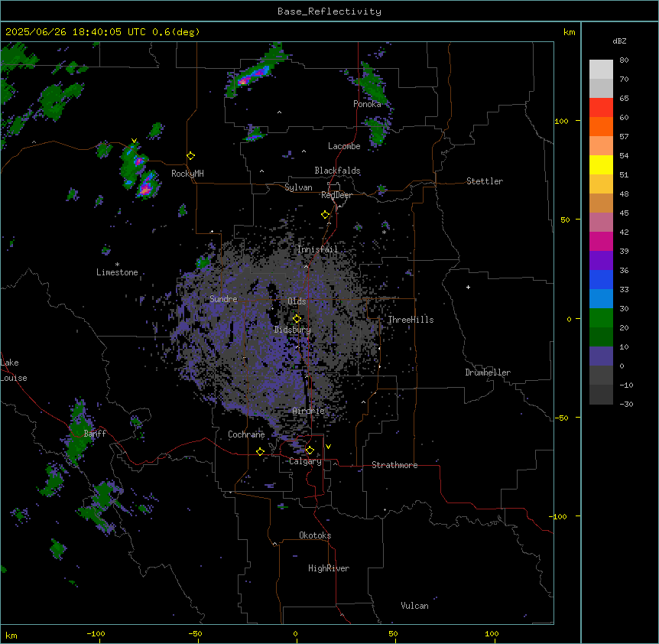This screenshot has height=644, width=659.
Task: Select the asterisk marker above Limestone
Action: [x=117, y=265]
